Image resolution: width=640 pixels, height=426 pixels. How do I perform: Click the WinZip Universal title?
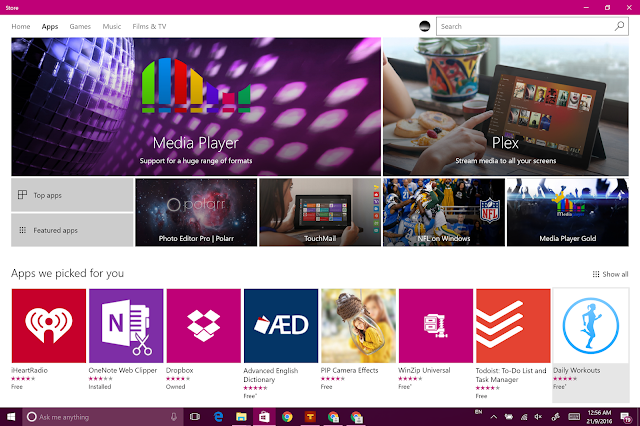pos(424,370)
